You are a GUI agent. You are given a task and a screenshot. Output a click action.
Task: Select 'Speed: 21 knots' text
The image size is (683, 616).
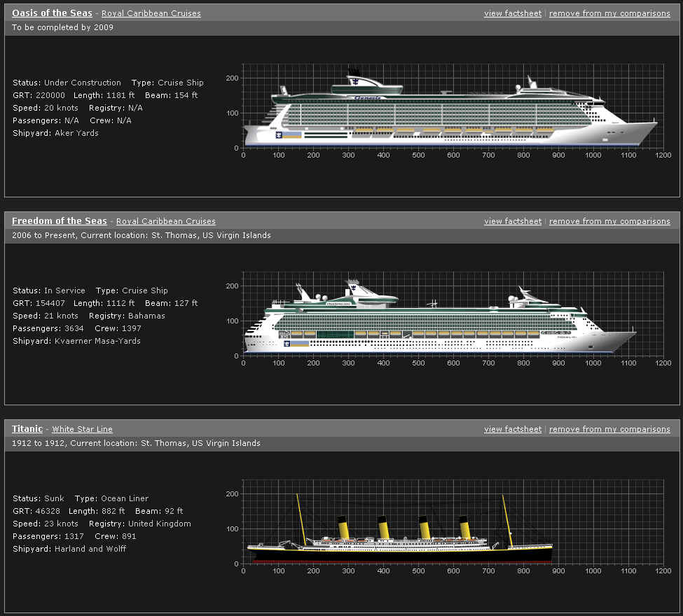(x=46, y=316)
